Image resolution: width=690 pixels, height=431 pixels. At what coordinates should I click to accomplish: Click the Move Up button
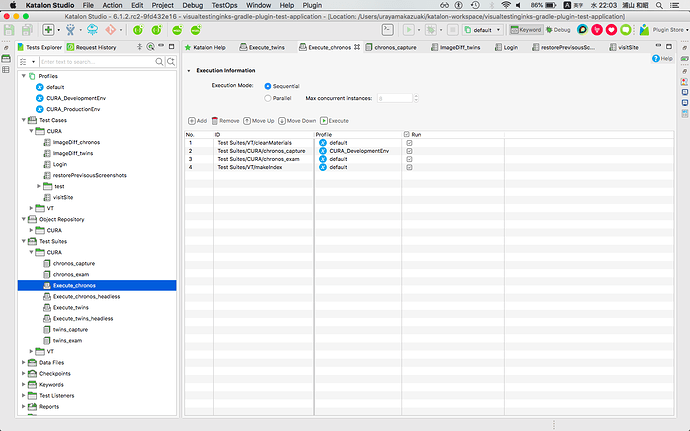(x=259, y=121)
